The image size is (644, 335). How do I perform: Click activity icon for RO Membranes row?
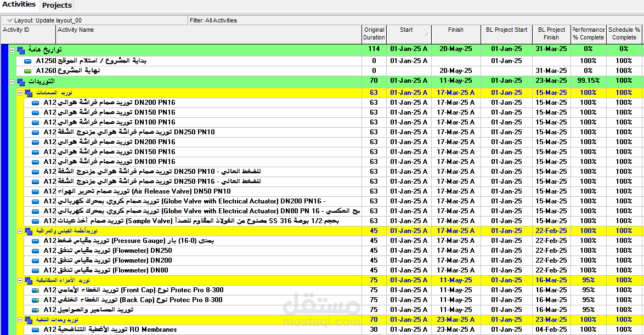pos(36,330)
